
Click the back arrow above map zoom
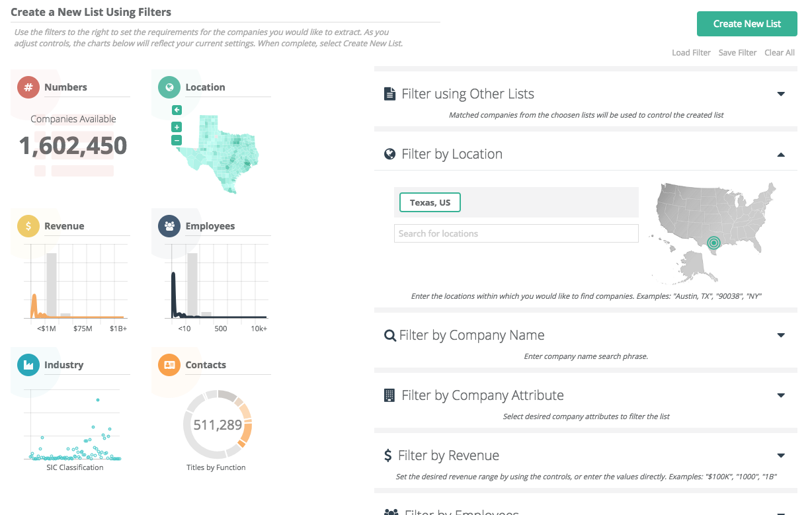tap(177, 110)
